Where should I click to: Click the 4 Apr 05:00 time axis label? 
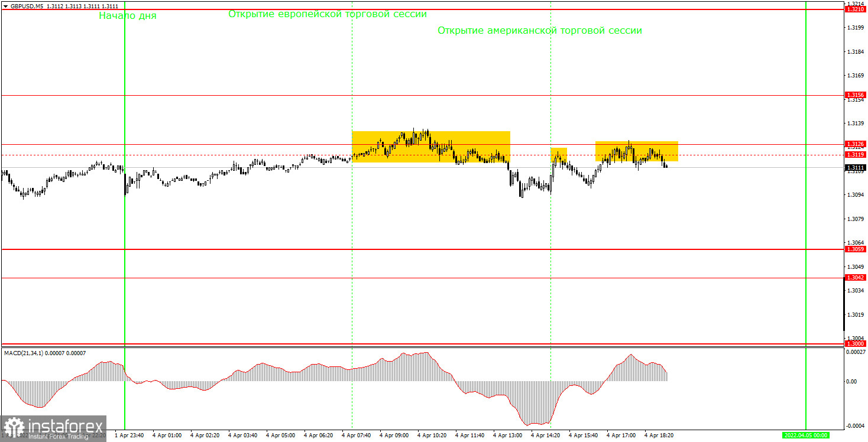click(281, 435)
